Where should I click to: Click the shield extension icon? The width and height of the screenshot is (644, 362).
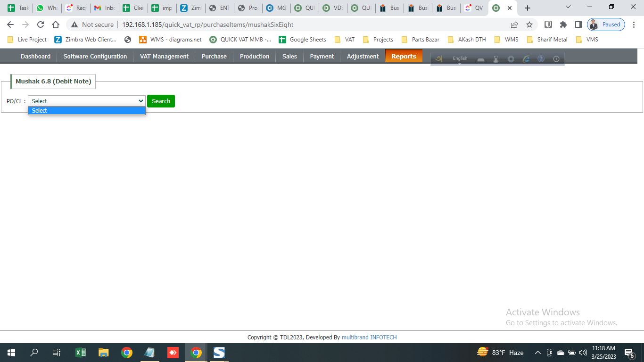click(548, 25)
